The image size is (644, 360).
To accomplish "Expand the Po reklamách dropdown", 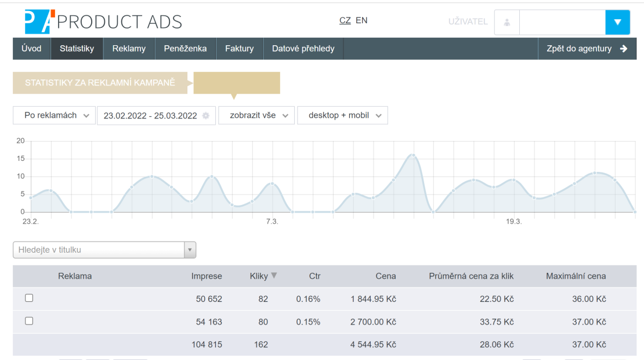I will pos(54,116).
